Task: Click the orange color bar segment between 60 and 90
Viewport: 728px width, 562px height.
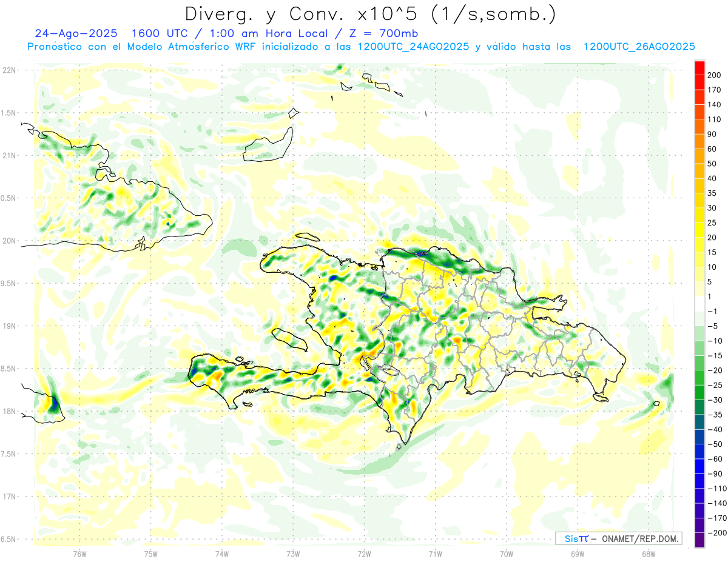Action: [699, 141]
